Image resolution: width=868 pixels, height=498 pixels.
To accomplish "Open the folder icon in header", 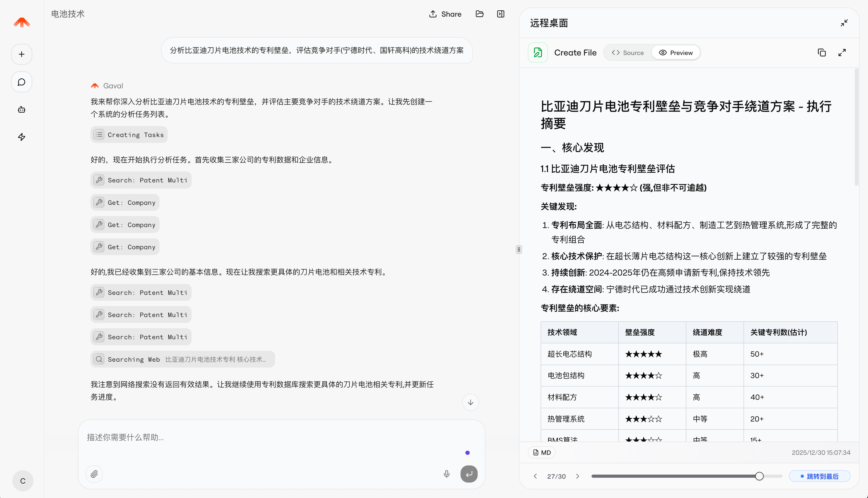I will 480,14.
